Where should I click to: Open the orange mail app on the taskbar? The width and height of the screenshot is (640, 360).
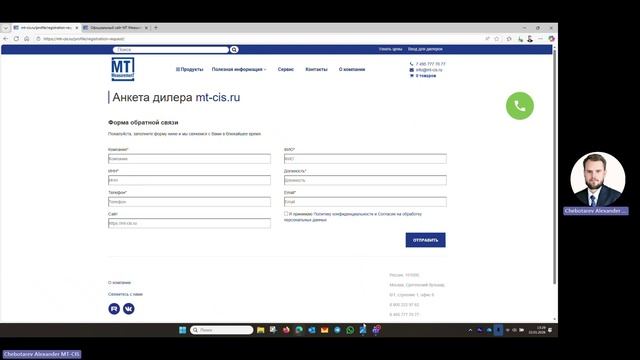click(x=324, y=330)
